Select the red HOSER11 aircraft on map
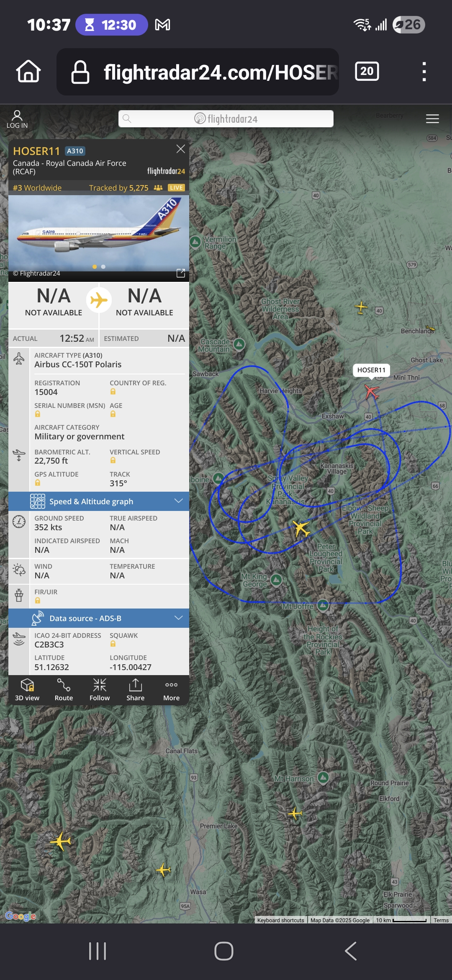The height and width of the screenshot is (980, 452). 371,392
